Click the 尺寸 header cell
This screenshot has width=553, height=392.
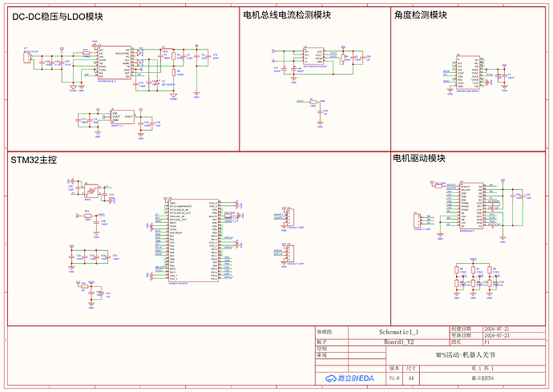[411, 369]
